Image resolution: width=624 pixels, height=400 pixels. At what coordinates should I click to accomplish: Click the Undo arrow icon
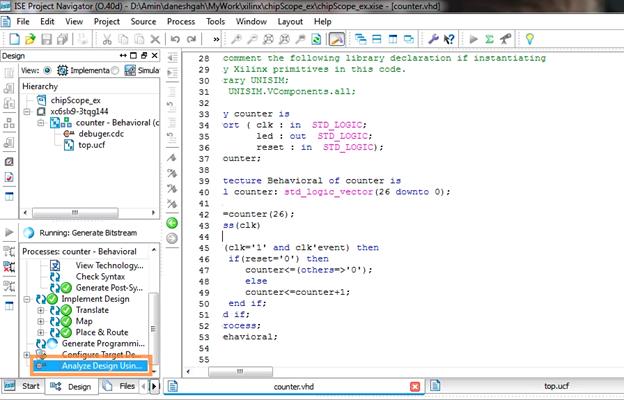[x=175, y=39]
